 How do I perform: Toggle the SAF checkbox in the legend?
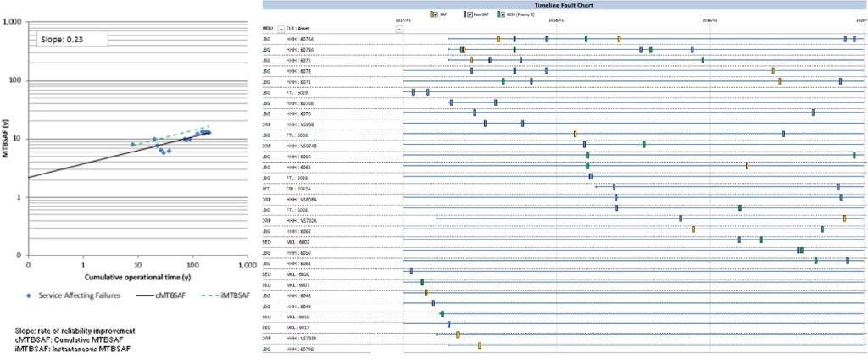(x=437, y=15)
